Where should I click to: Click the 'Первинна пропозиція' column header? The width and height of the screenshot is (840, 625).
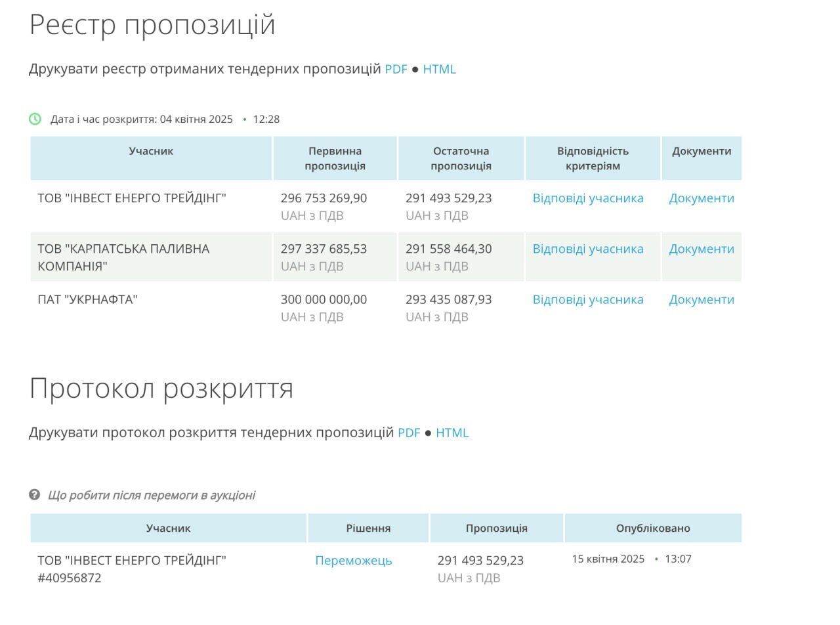click(335, 158)
